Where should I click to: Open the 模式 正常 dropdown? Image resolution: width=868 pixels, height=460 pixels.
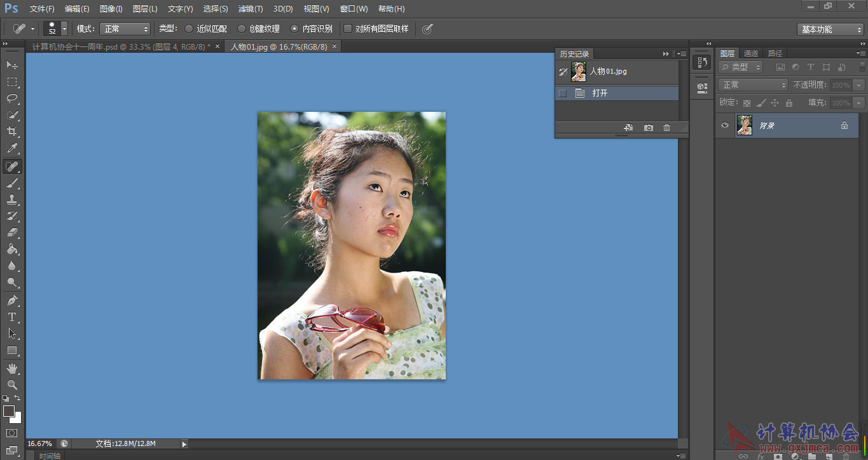pyautogui.click(x=125, y=29)
